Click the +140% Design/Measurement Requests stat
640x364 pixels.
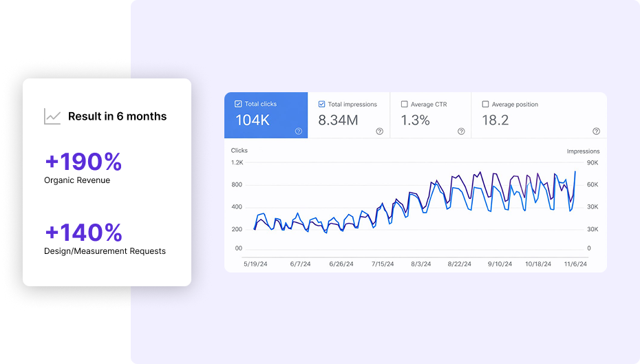(83, 232)
